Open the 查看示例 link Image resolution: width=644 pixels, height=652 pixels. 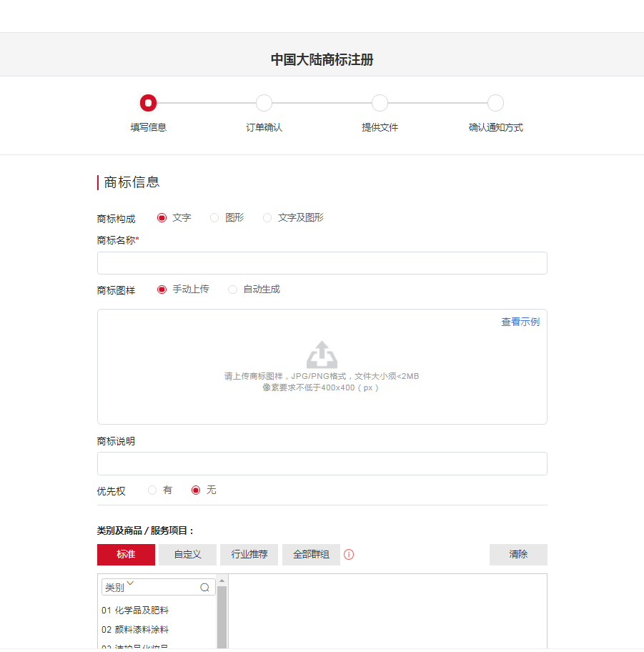tap(520, 322)
